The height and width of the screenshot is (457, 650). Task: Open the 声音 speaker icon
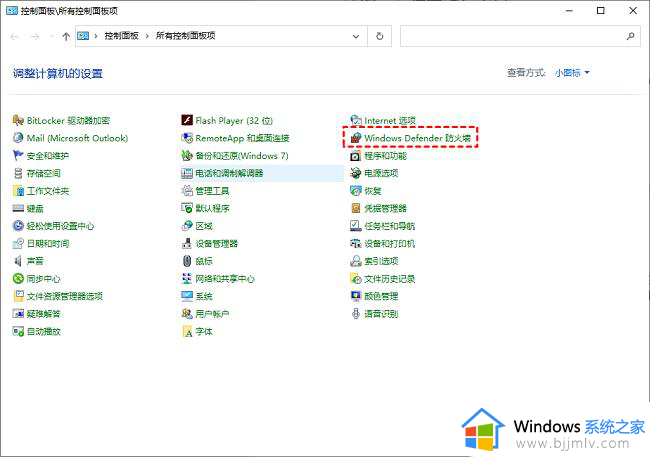[x=18, y=261]
